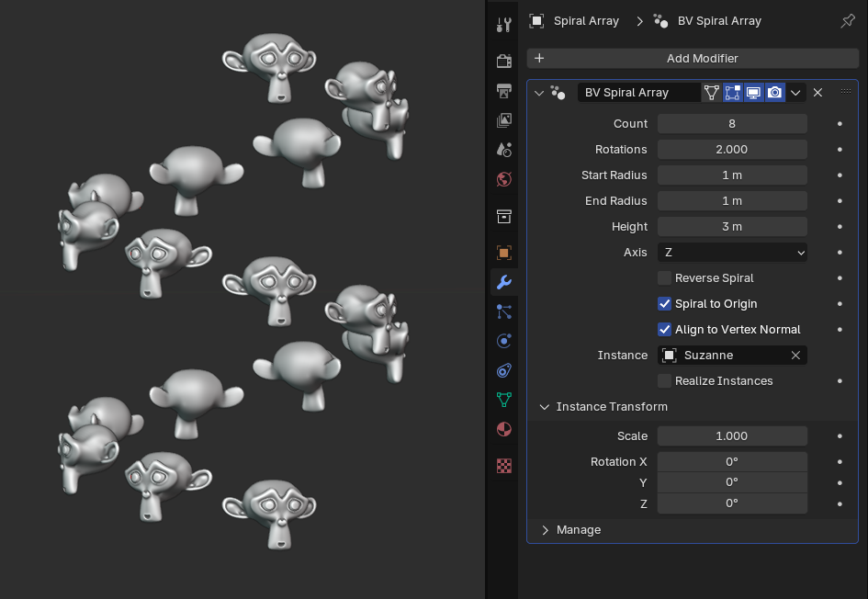This screenshot has width=868, height=599.
Task: Remove the BV Spiral Array modifier
Action: (x=817, y=93)
